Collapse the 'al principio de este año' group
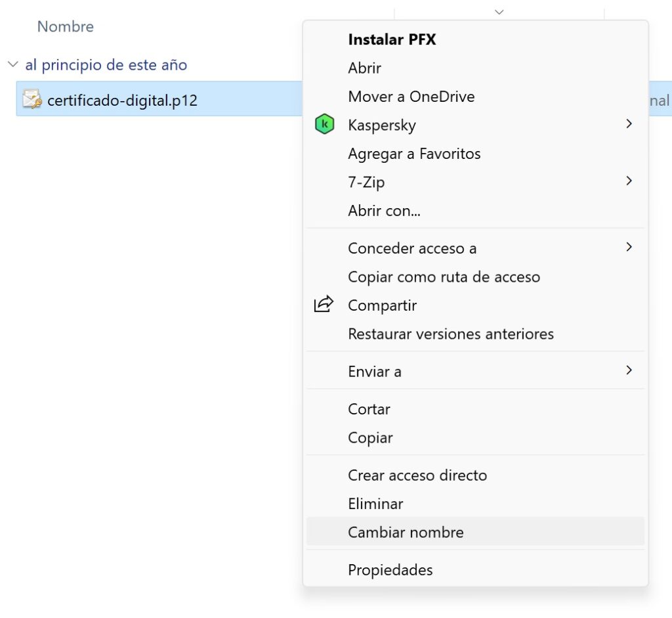Screen dimensions: 672x618 pos(12,65)
